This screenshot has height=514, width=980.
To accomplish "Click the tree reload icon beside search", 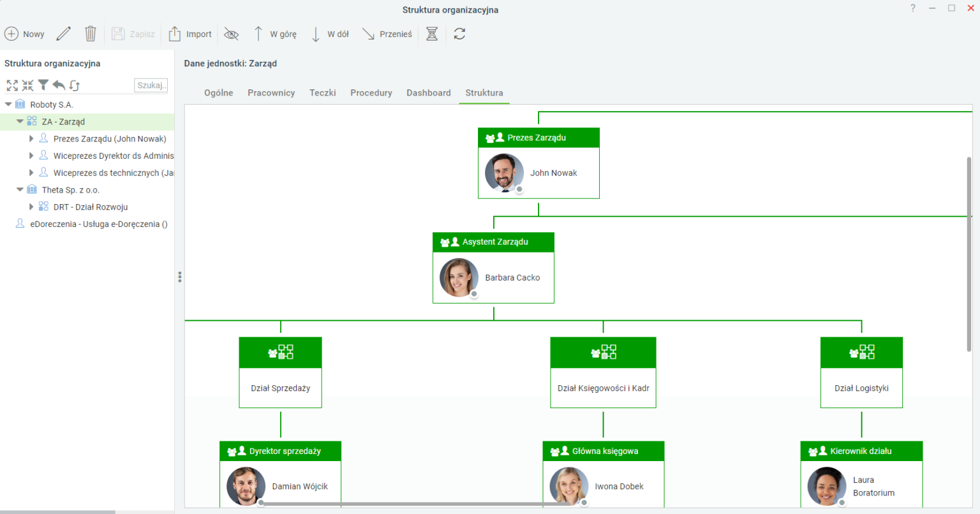I will pos(75,85).
